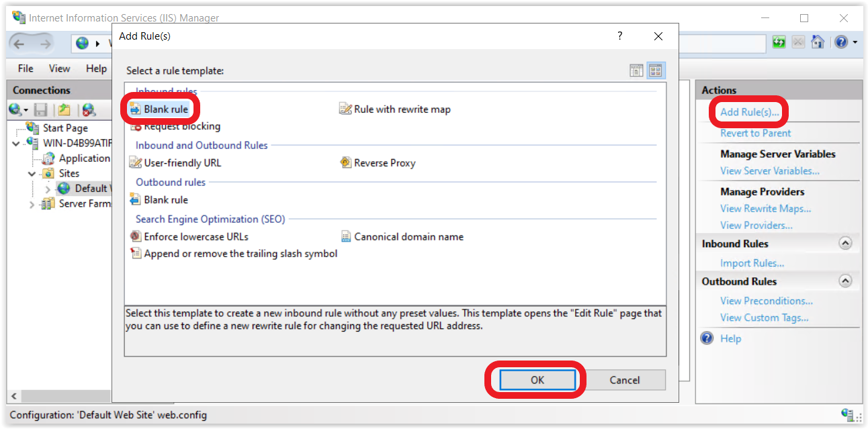Image resolution: width=868 pixels, height=429 pixels.
Task: Expand the Default Web Site node
Action: click(48, 189)
